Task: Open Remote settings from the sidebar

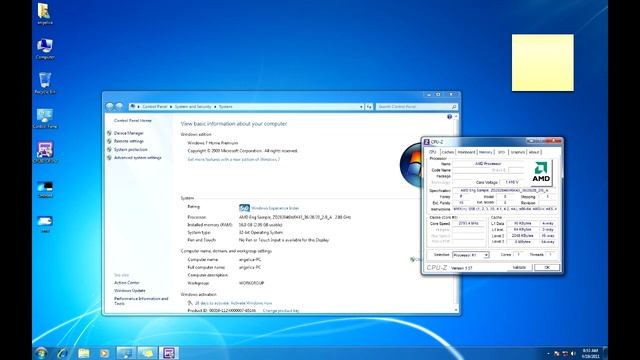Action: pos(129,141)
